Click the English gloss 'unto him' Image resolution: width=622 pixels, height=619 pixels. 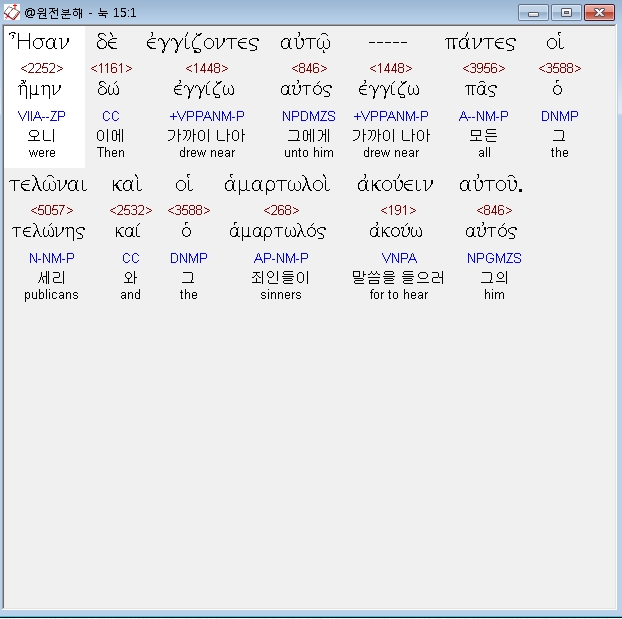(x=309, y=152)
